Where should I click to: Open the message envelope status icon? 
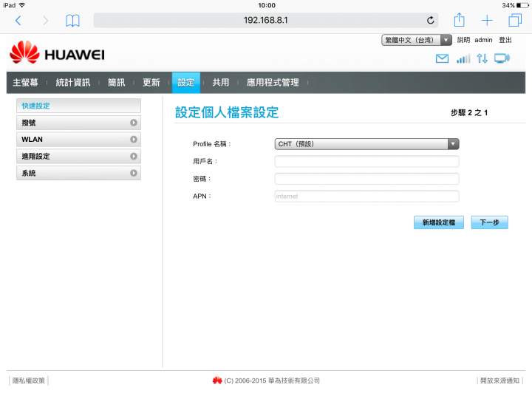coord(442,58)
